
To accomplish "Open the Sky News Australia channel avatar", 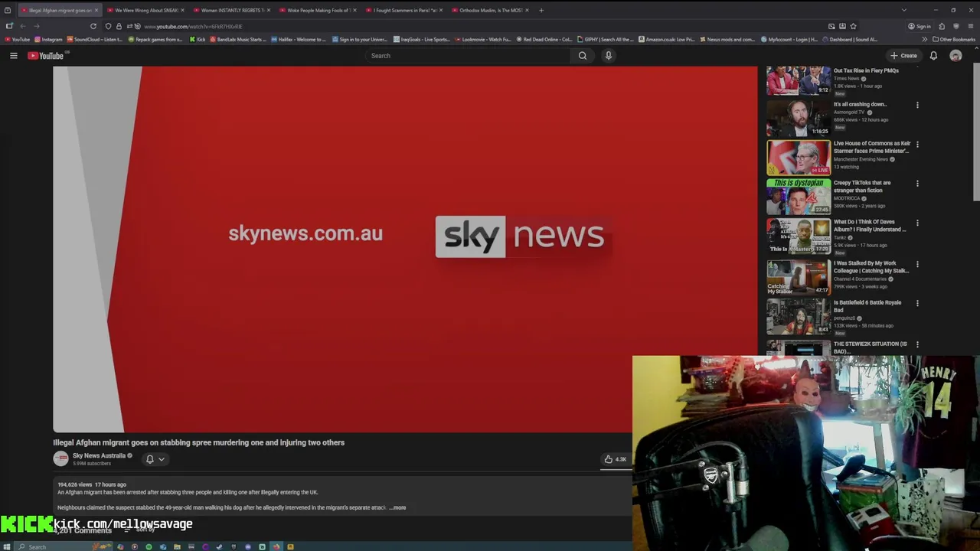I will click(x=60, y=459).
